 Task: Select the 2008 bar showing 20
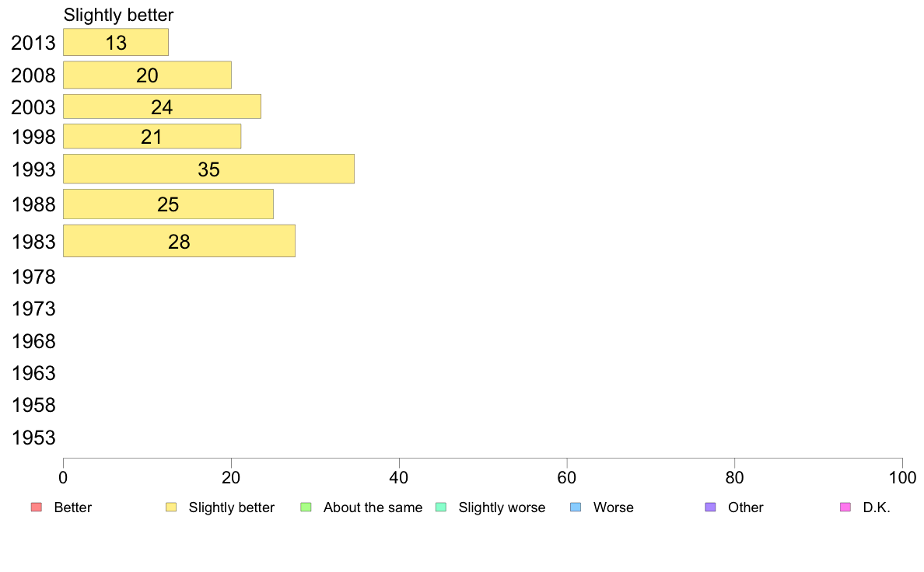[x=147, y=75]
